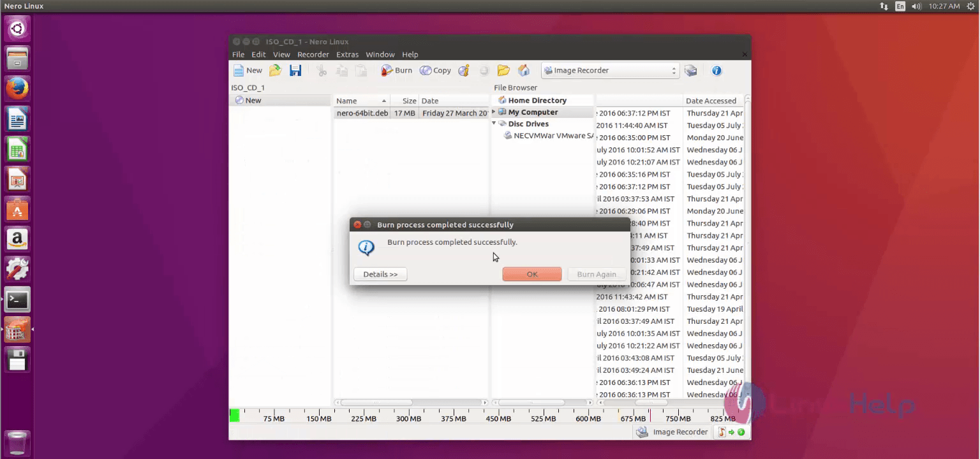Image resolution: width=980 pixels, height=459 pixels.
Task: Open the Help menu
Action: click(x=410, y=54)
